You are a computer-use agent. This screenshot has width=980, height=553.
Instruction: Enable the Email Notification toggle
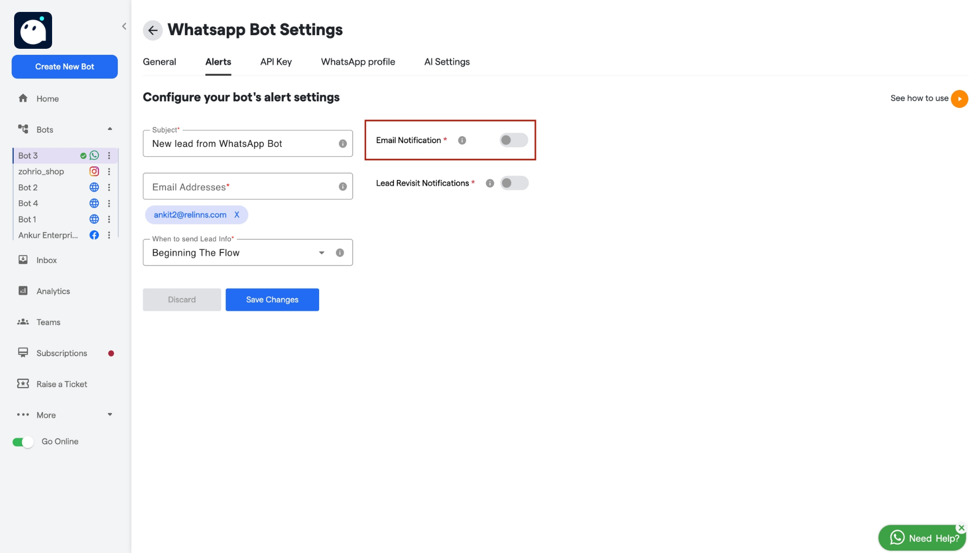click(513, 140)
